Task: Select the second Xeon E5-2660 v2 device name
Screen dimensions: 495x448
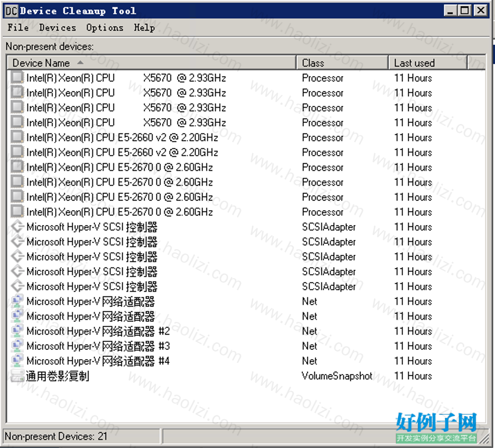Action: 122,152
